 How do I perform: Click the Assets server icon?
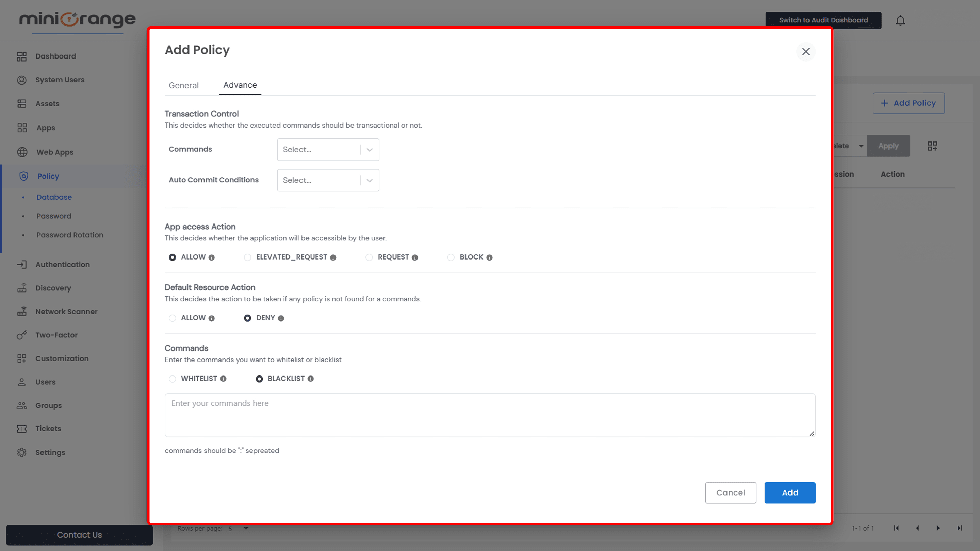(22, 104)
